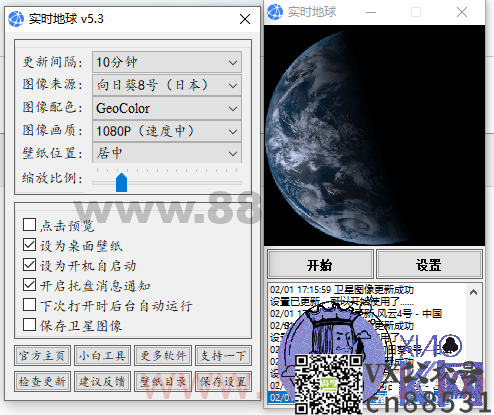
Task: Open the 壁纸位置 dropdown showing 居中
Action: coord(167,153)
